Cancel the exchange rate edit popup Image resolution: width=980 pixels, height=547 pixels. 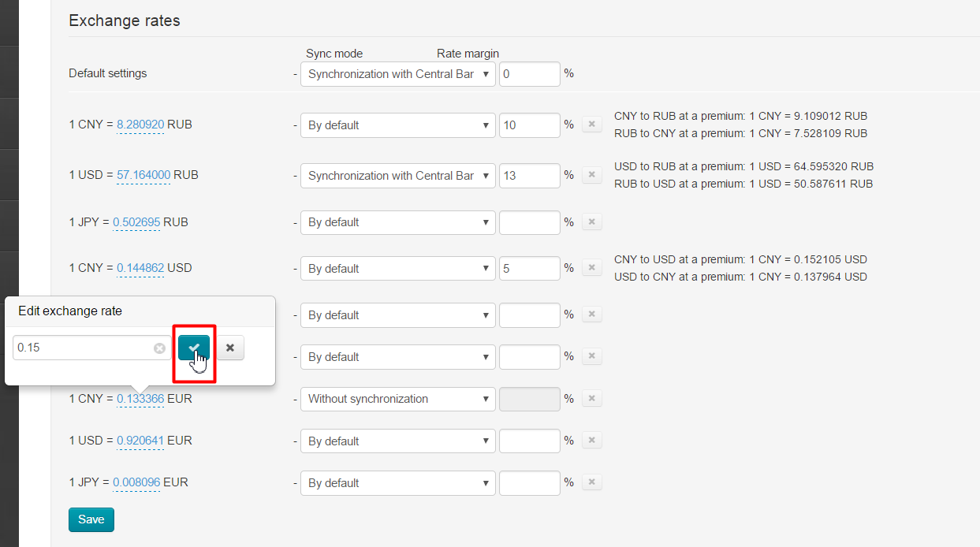pyautogui.click(x=230, y=348)
